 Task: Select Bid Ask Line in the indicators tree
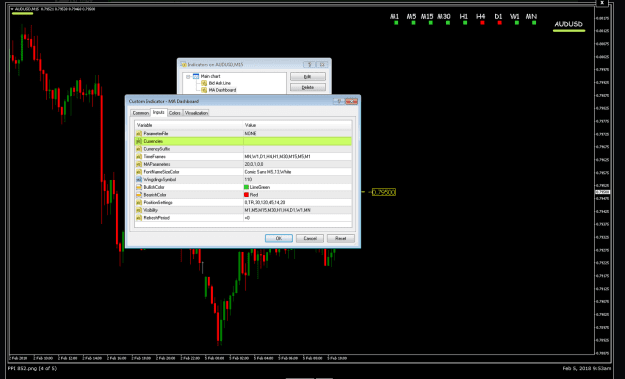[220, 83]
